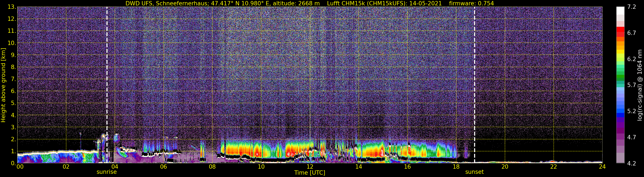The height and width of the screenshot is (177, 644).
Task: Click the '10.' height axis tick label
Action: click(x=12, y=43)
